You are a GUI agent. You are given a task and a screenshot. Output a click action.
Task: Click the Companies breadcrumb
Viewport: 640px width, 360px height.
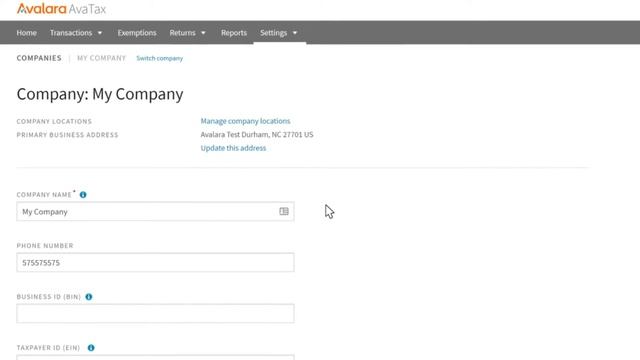point(39,58)
